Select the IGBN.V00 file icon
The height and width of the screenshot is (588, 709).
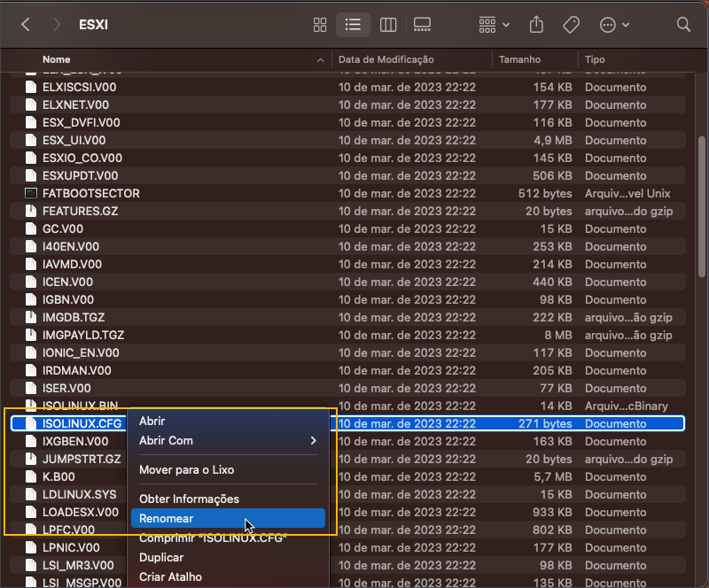(x=31, y=299)
